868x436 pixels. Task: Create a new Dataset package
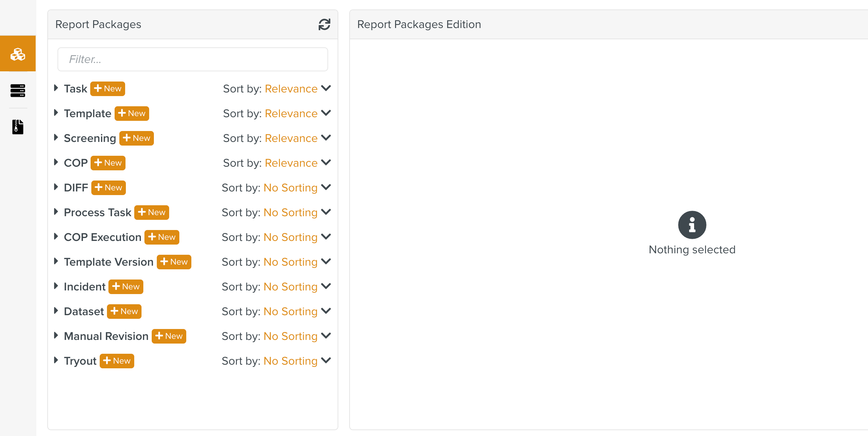click(124, 312)
